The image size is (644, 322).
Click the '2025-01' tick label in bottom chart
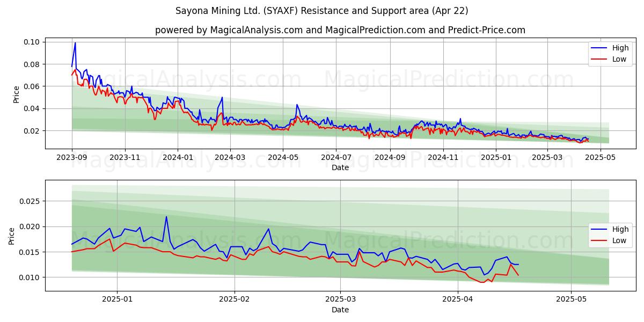point(117,299)
